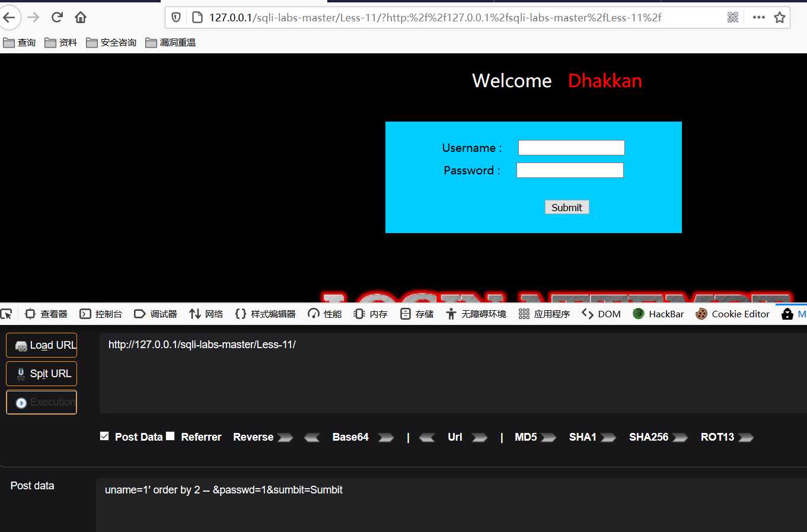
Task: Reload the current page
Action: point(57,17)
